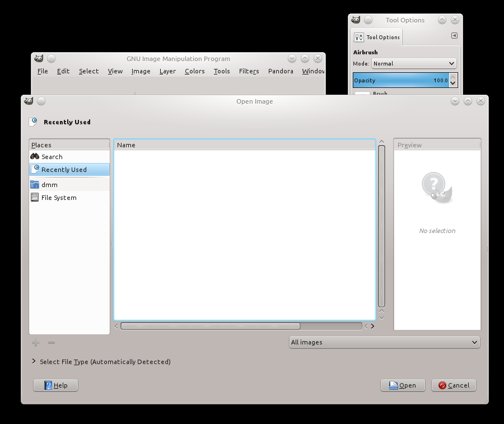
Task: Increase Opacity with the up stepper arrow
Action: [453, 77]
